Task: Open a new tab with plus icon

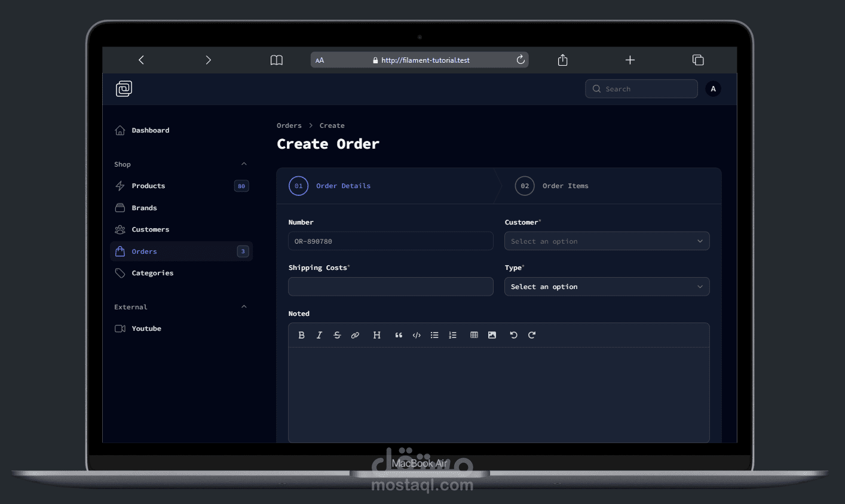Action: click(x=630, y=60)
